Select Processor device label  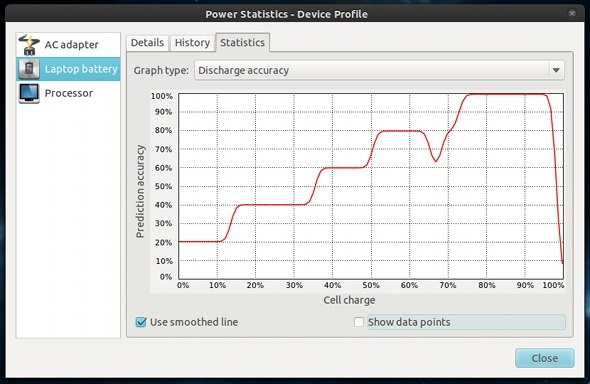pyautogui.click(x=68, y=93)
